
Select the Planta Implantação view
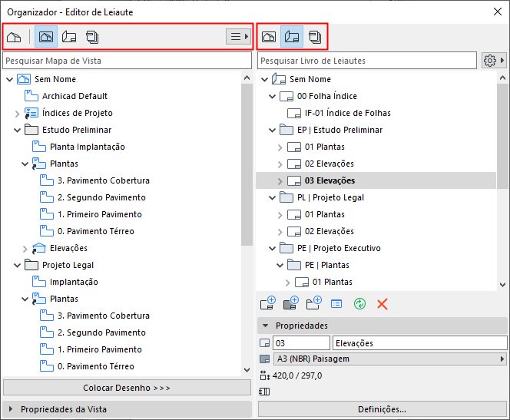87,147
